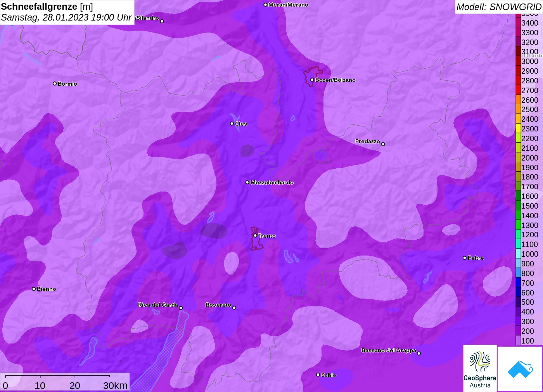Click the Cles town marker

click(232, 124)
